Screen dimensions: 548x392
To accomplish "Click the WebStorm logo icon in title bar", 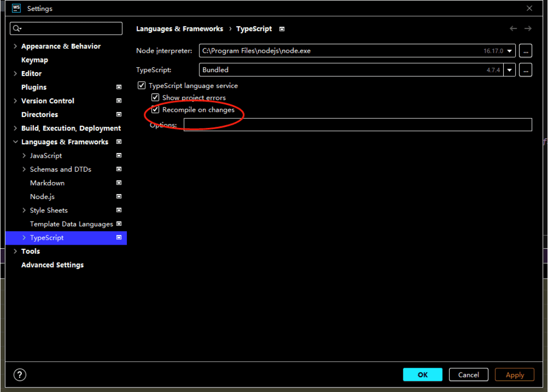I will [16, 8].
